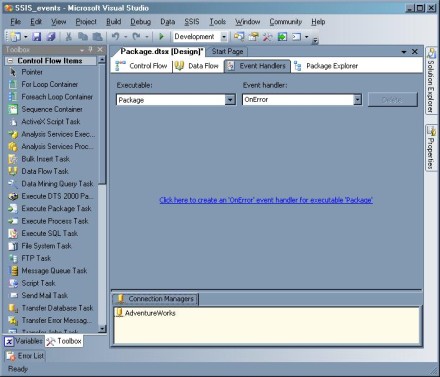The image size is (440, 377).
Task: Select the Connection Managers tab
Action: 155,299
